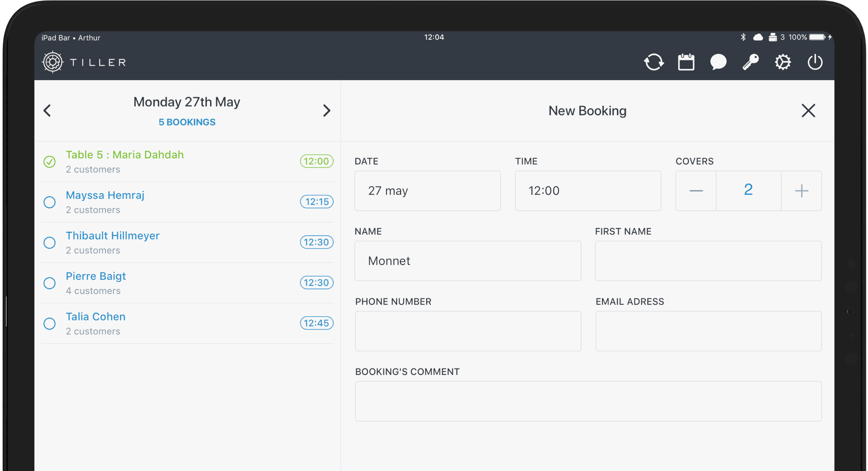This screenshot has height=471, width=868.
Task: Click Mayssa Hemraj 12:15 time badge
Action: tap(317, 202)
